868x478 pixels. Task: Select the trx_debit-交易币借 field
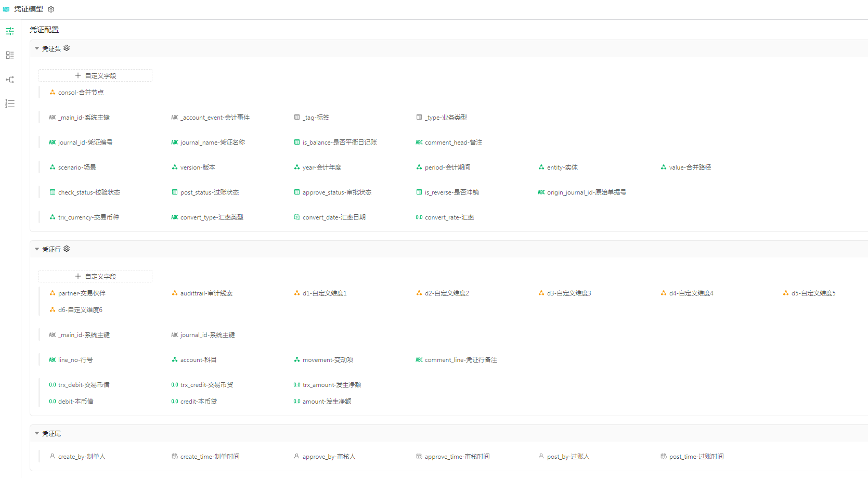click(x=83, y=385)
